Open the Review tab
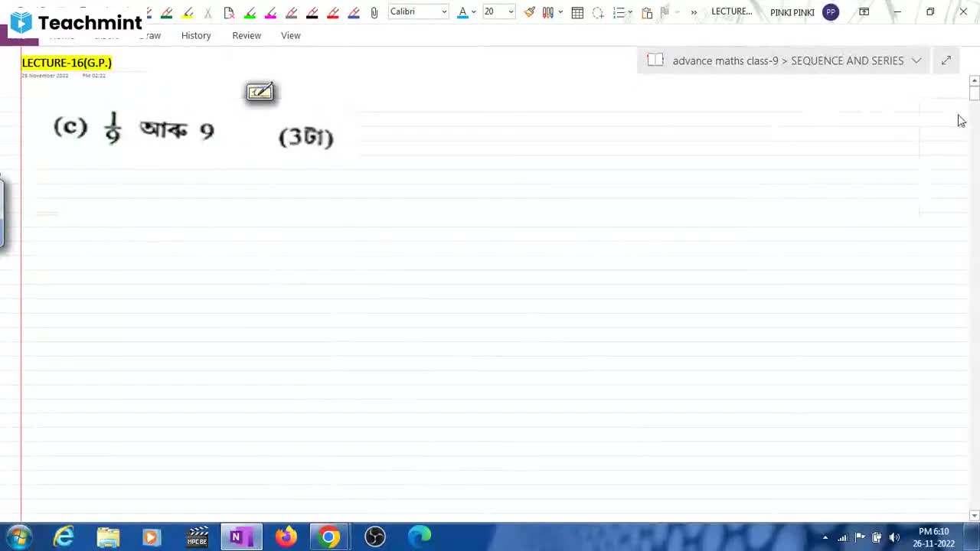The height and width of the screenshot is (551, 980). coord(247,35)
